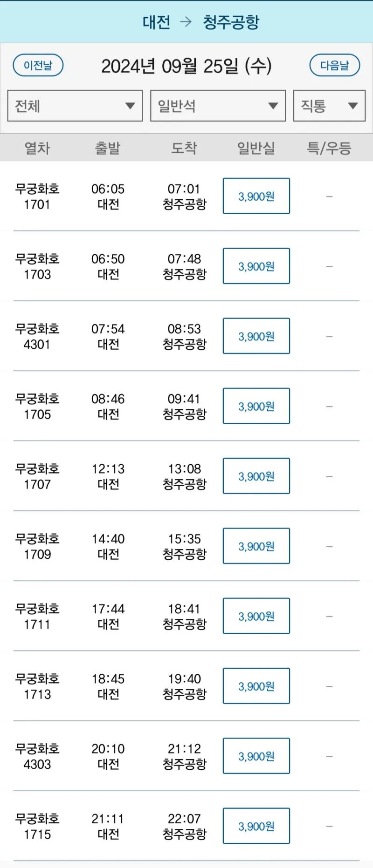This screenshot has height=868, width=373.
Task: Select 3,900원 fare for train 4301
Action: [256, 336]
